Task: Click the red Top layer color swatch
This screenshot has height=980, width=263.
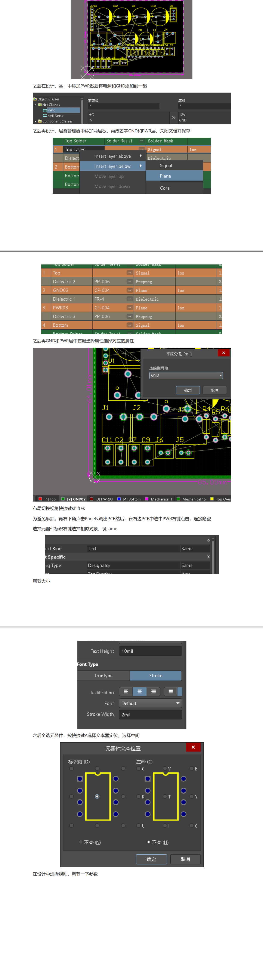Action: [40, 499]
